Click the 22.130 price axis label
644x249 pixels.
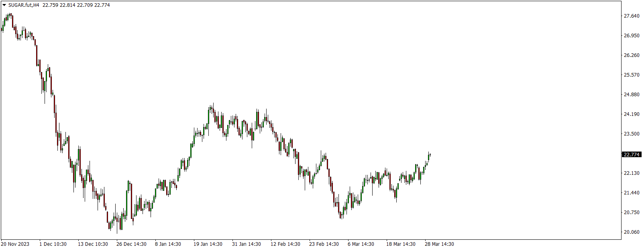[x=632, y=173]
